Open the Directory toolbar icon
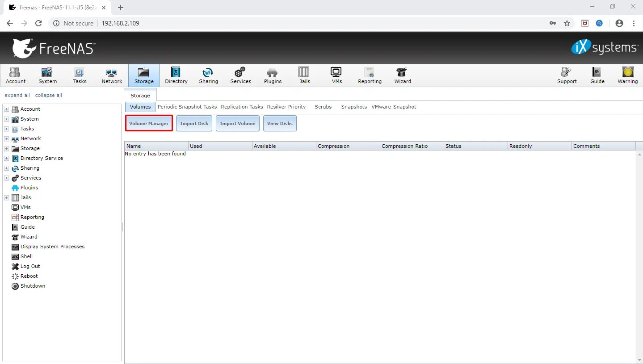Image resolution: width=643 pixels, height=364 pixels. [176, 75]
